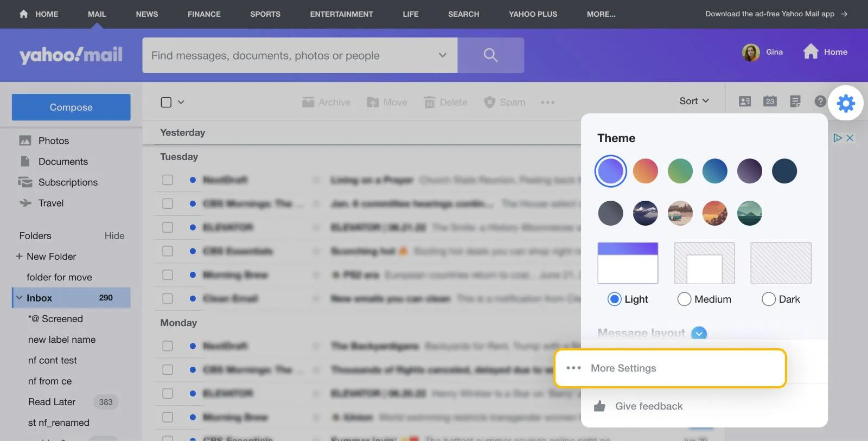This screenshot has height=441, width=868.
Task: Check the ELEVATOR Tuesday message checkbox
Action: (x=168, y=227)
